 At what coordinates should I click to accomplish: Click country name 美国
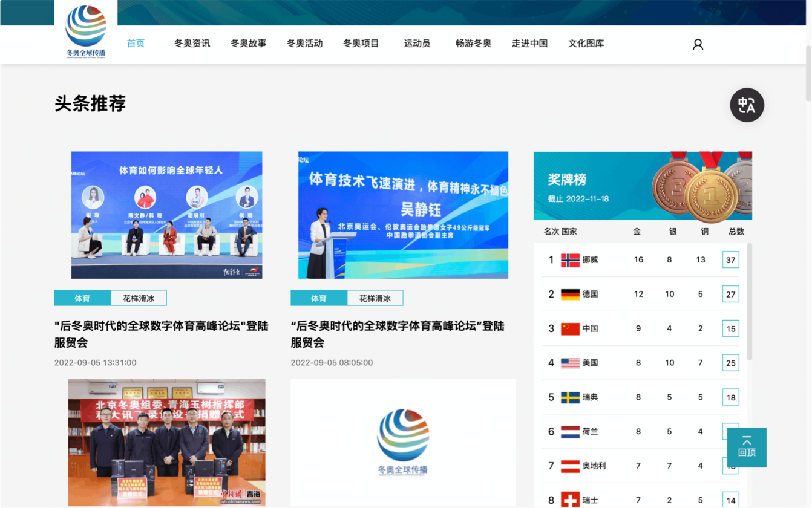pos(590,363)
